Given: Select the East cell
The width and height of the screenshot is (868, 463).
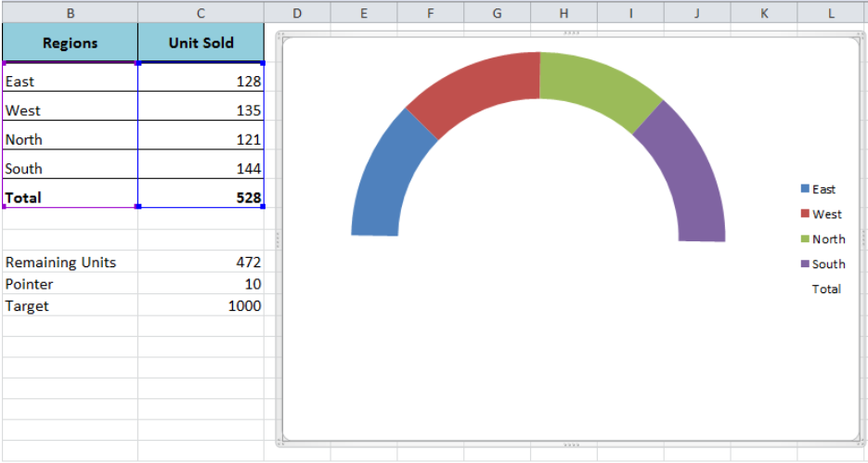Looking at the screenshot, I should point(71,77).
